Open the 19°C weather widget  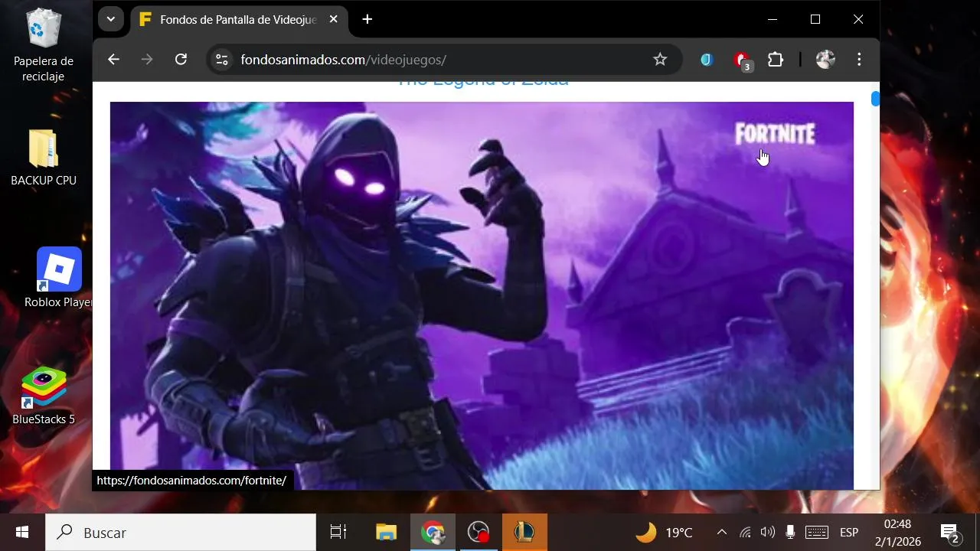point(664,532)
